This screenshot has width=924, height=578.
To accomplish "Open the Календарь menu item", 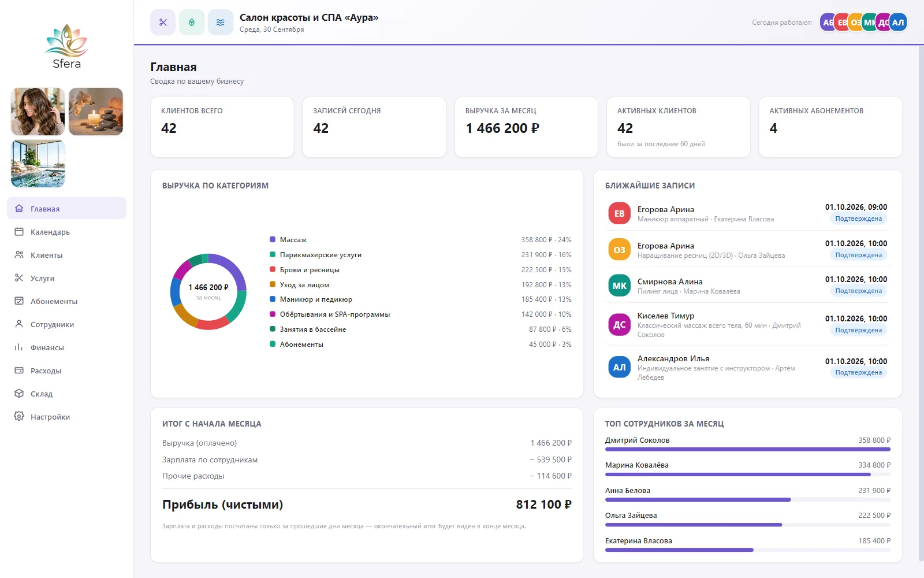I will [67, 232].
